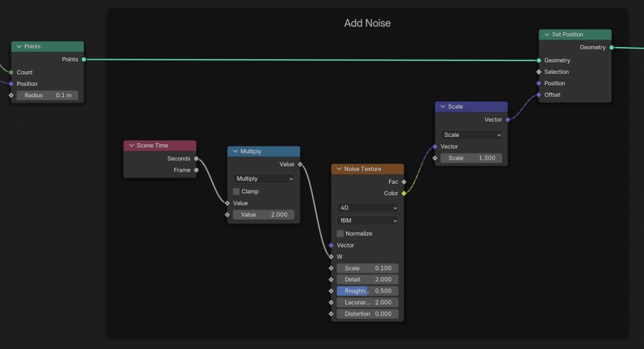Click the Set Position Geometry output socket
644x349 pixels.
[x=612, y=47]
